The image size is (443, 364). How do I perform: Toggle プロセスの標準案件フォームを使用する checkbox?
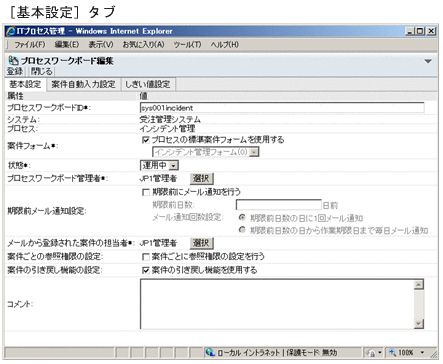[x=145, y=140]
